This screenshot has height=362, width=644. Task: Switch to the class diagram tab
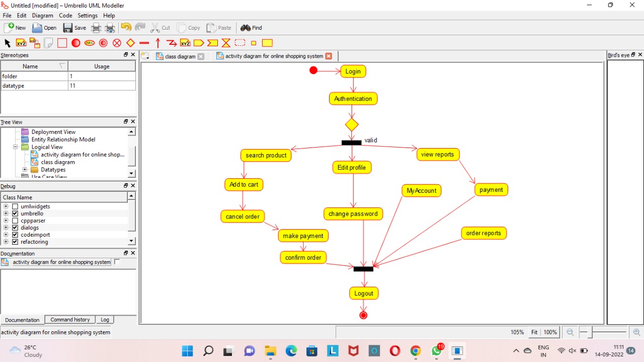[x=179, y=56]
